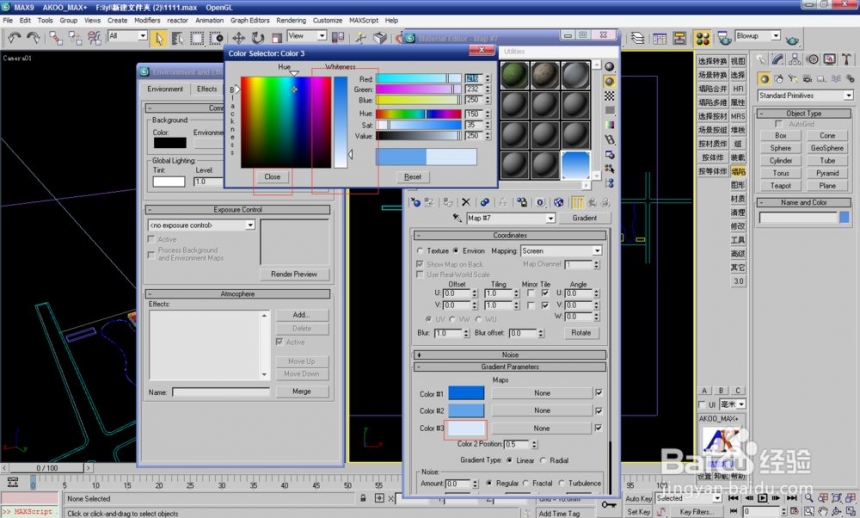Click the Gradient map type button
Image resolution: width=860 pixels, height=518 pixels.
(x=584, y=218)
